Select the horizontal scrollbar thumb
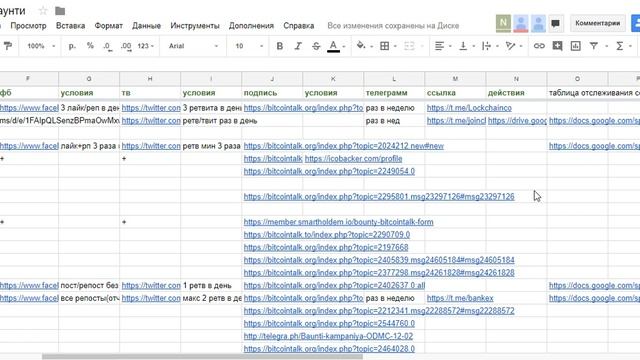 202,357
